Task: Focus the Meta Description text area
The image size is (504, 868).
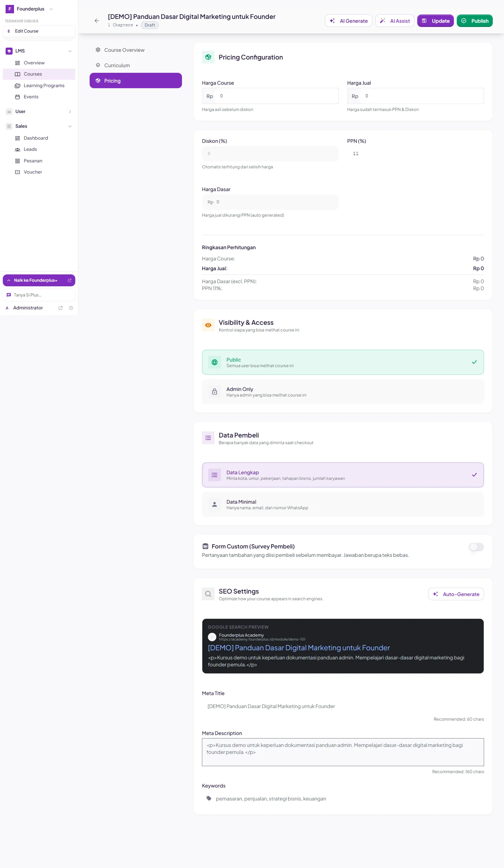Action: pos(343,752)
